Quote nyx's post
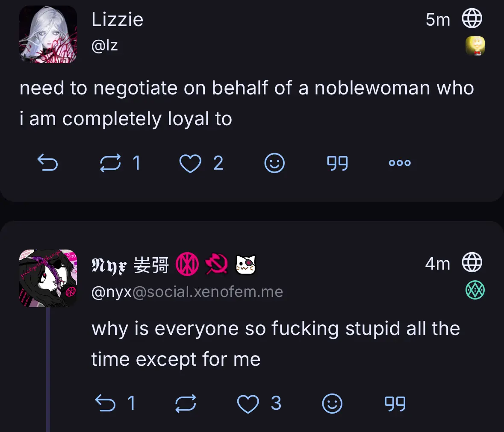This screenshot has width=504, height=432. [x=395, y=403]
